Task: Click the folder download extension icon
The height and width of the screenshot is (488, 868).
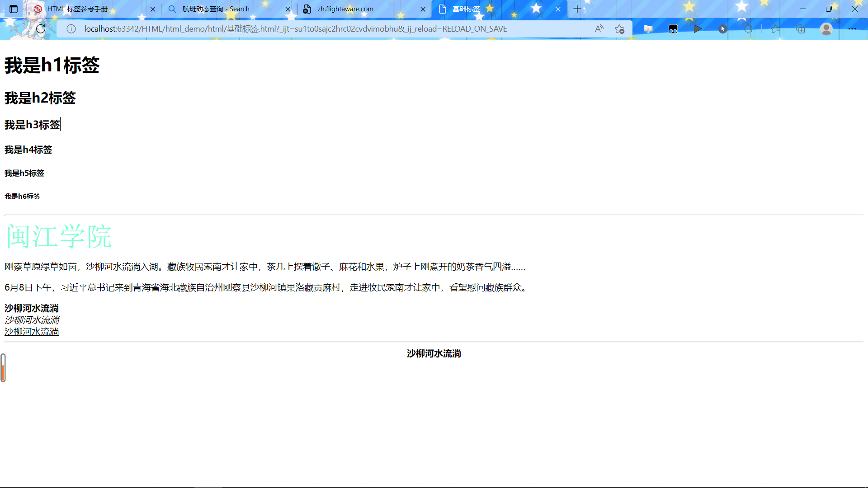Action: pos(648,29)
